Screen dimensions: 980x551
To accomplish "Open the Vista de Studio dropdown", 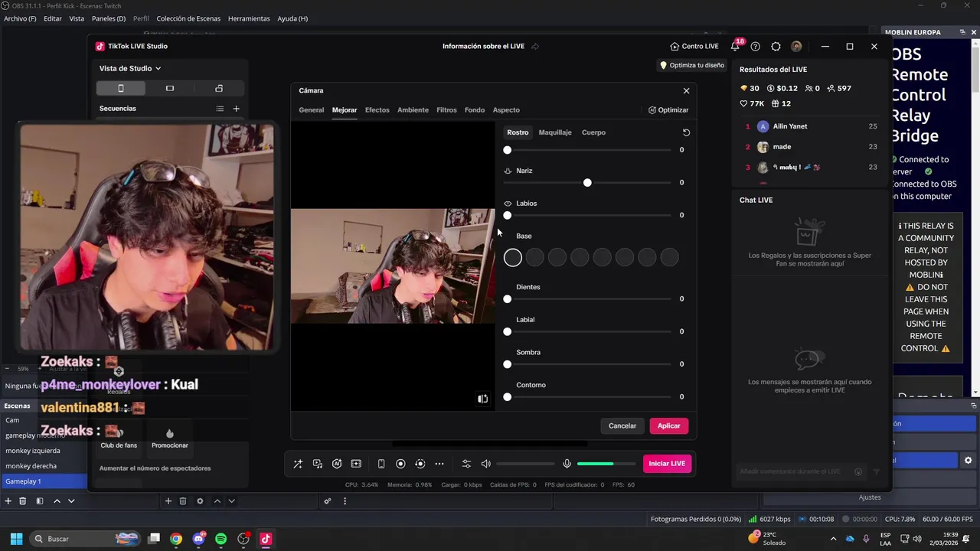I will pyautogui.click(x=130, y=68).
